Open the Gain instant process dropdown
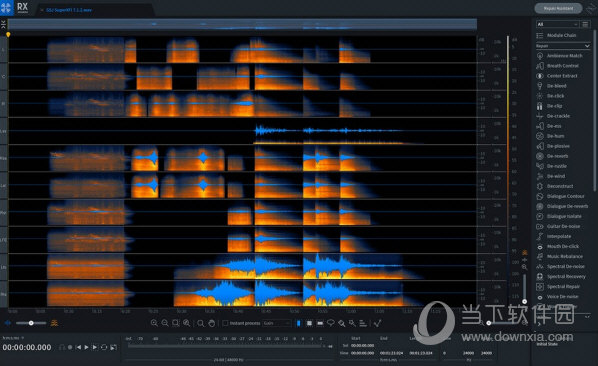 pos(277,323)
